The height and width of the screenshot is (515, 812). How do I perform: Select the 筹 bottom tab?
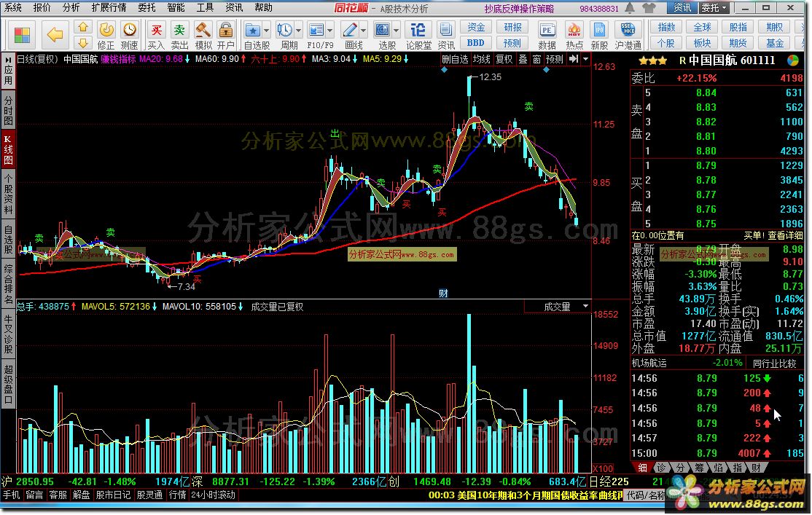(x=699, y=468)
